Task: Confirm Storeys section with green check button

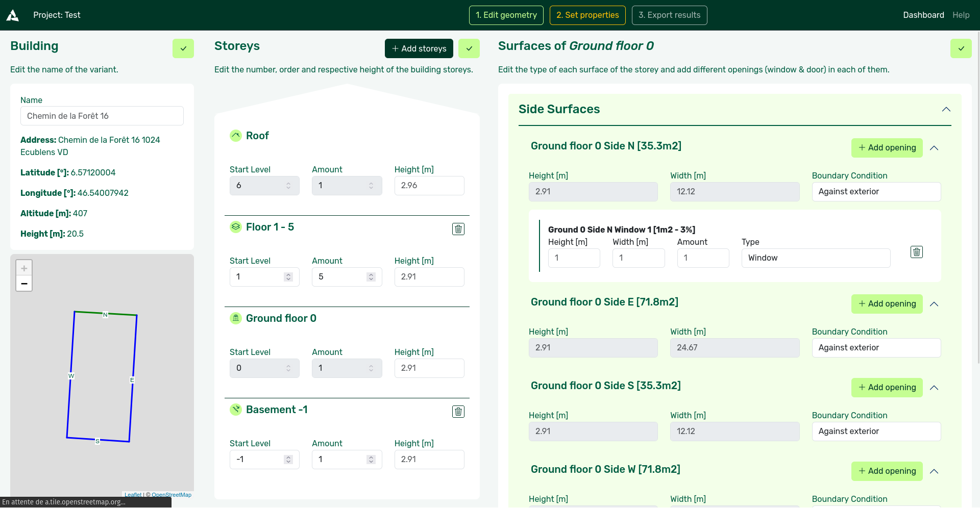Action: (469, 48)
